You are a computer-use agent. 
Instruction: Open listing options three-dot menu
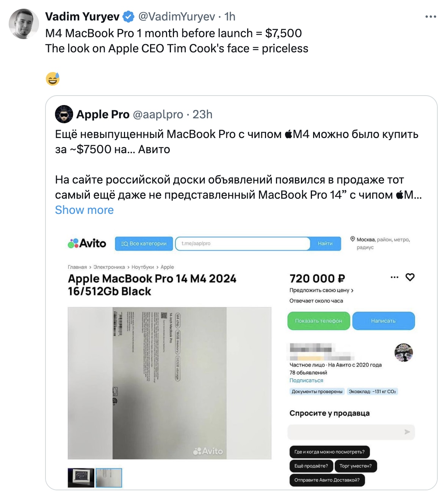[x=395, y=277]
